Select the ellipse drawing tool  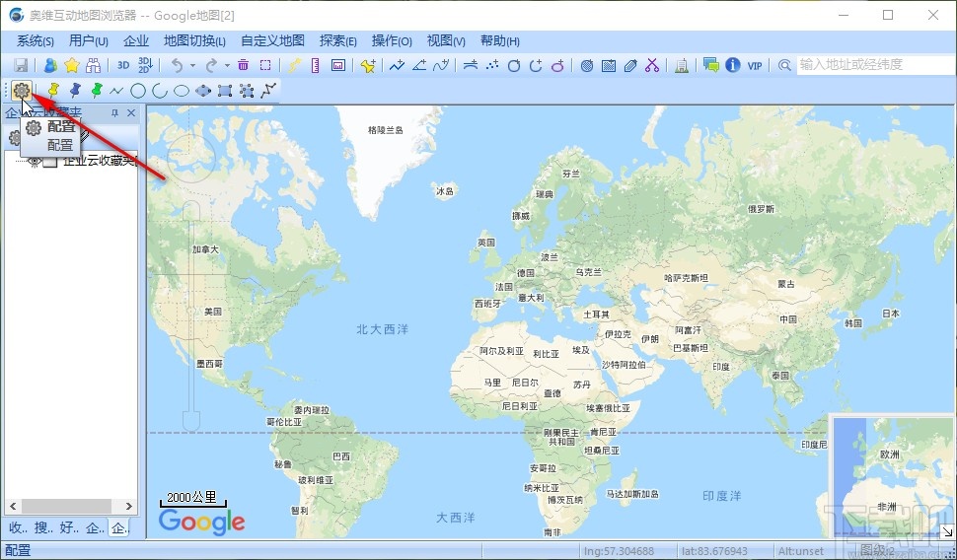[182, 91]
